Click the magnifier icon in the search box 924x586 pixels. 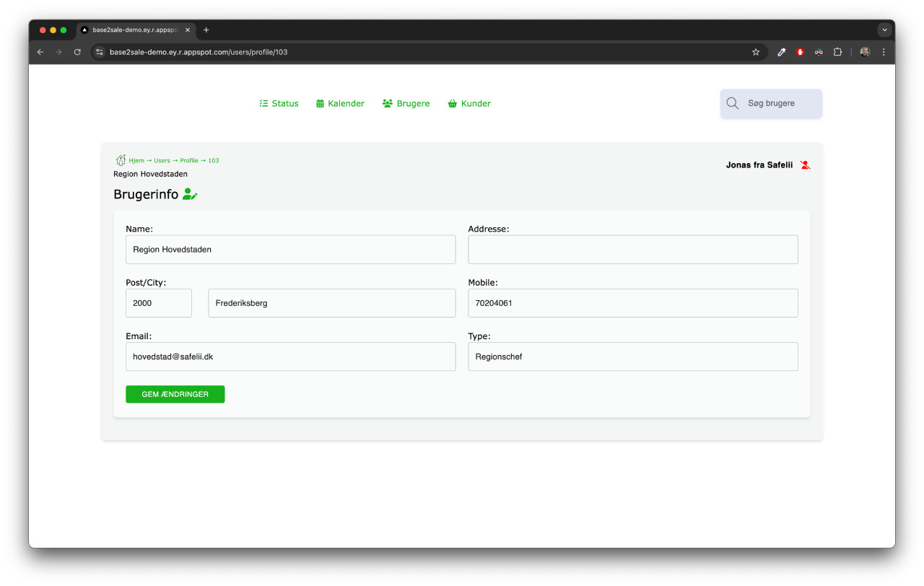(732, 103)
